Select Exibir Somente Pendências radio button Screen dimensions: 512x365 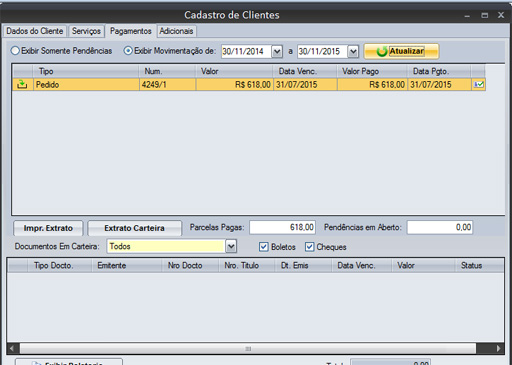click(x=15, y=51)
